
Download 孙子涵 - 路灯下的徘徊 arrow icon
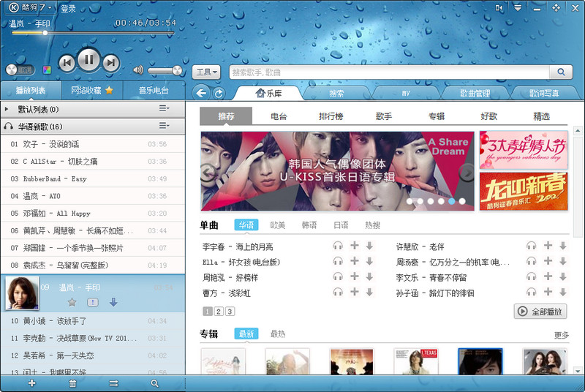(563, 292)
